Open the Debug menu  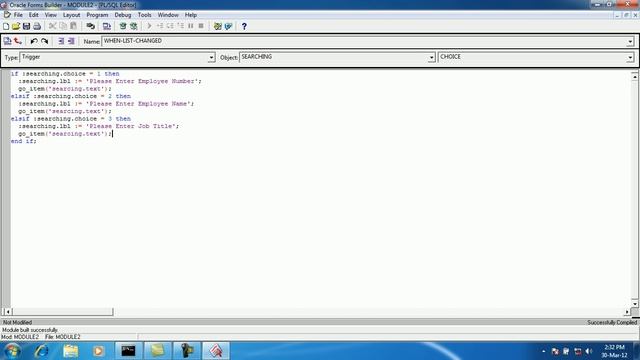122,15
